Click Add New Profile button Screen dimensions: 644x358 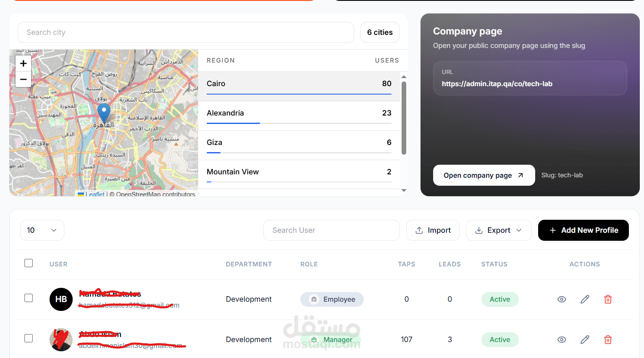pyautogui.click(x=583, y=230)
